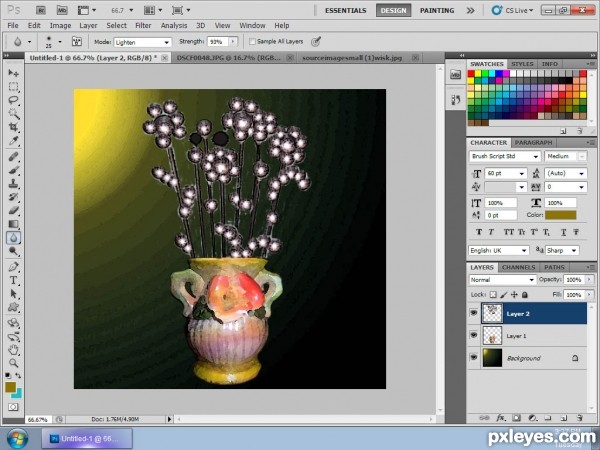Select the Blur tool in toolbox
600x450 pixels.
pyautogui.click(x=13, y=238)
